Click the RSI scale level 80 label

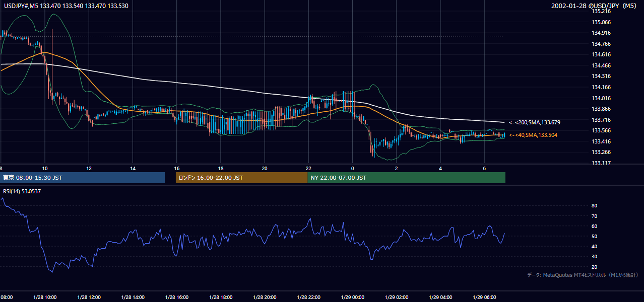(595, 206)
